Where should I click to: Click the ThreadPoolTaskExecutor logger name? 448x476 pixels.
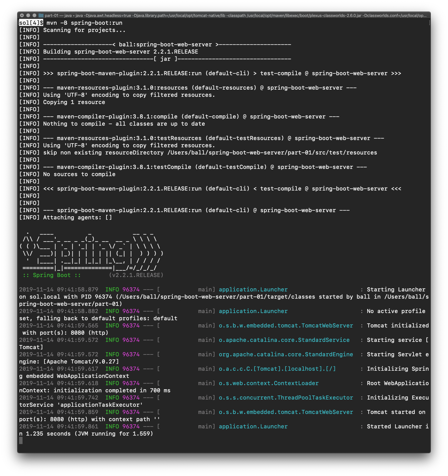click(285, 397)
